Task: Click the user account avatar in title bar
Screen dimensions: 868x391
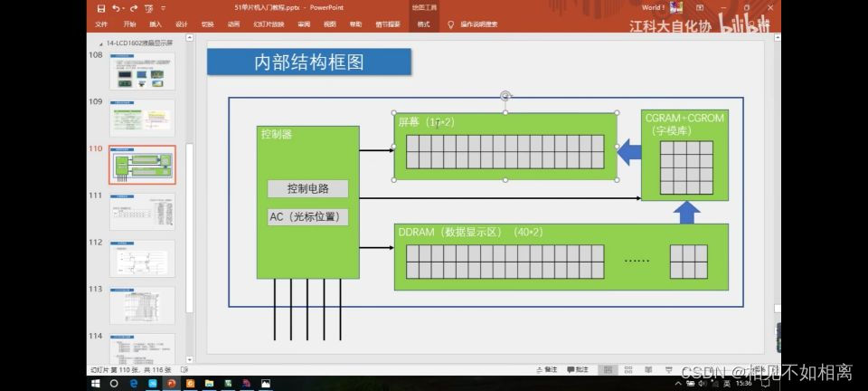Action: tap(676, 7)
